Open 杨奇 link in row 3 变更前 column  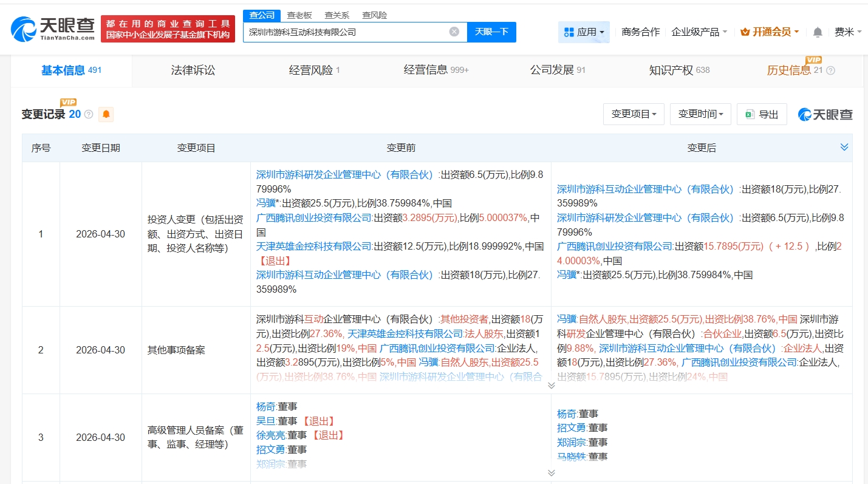click(266, 406)
